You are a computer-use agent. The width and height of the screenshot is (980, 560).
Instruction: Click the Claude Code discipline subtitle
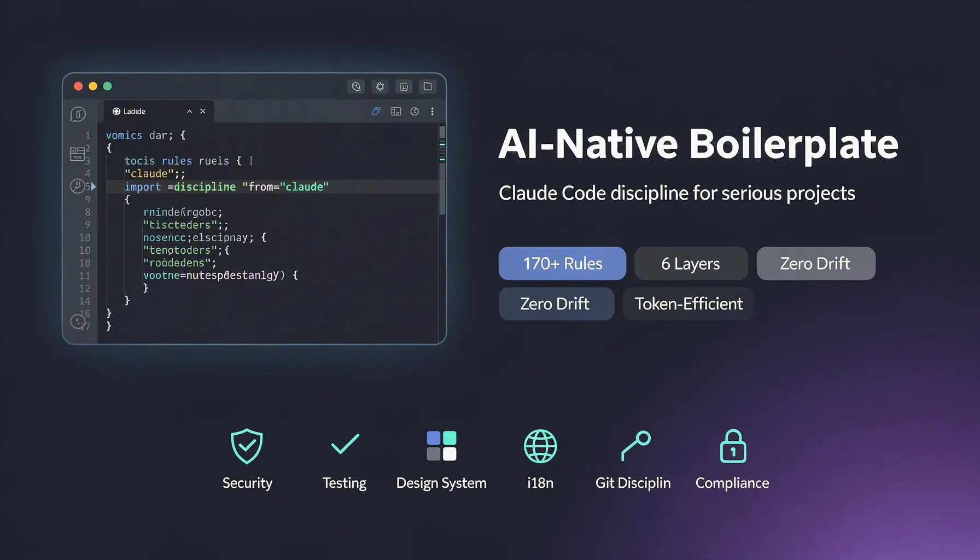[677, 194]
